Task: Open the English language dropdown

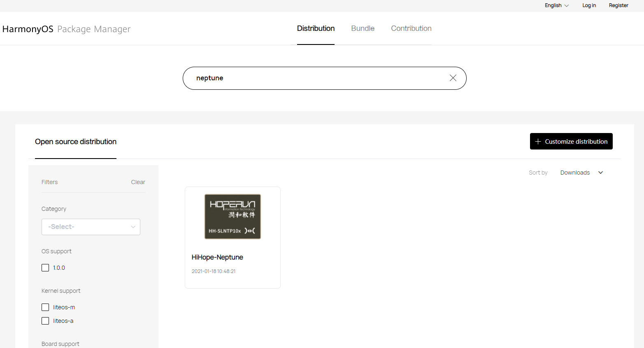Action: (556, 5)
